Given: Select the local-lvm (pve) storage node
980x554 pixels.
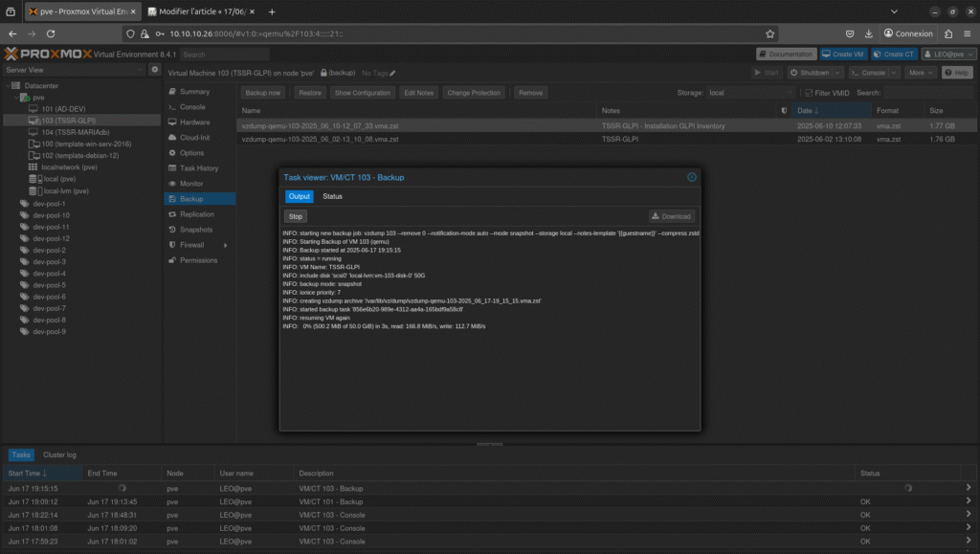Looking at the screenshot, I should click(65, 191).
